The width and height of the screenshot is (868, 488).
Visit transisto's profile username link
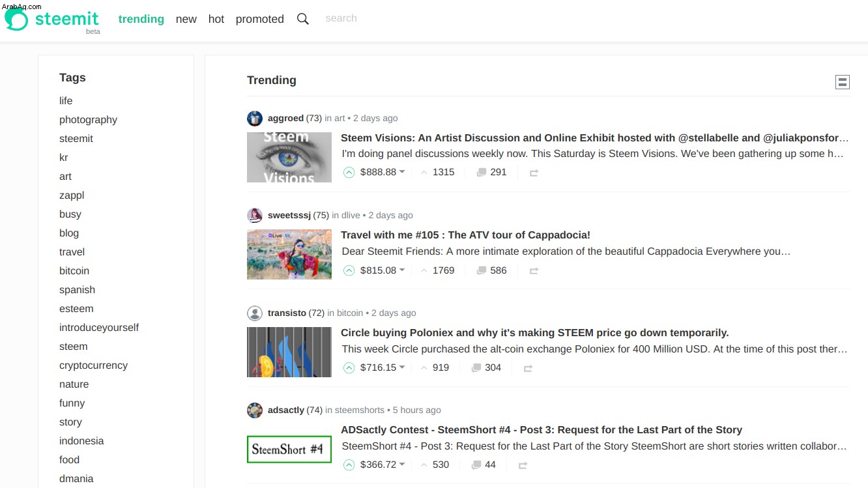point(287,313)
